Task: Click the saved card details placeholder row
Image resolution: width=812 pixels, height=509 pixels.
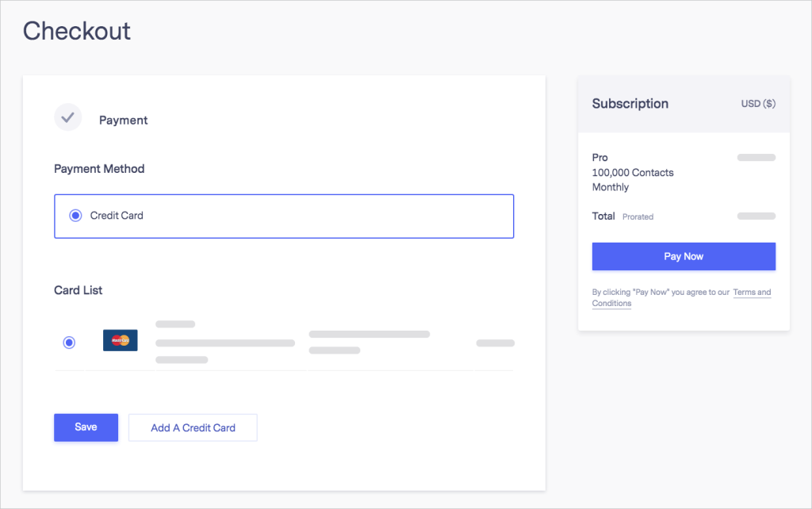Action: click(284, 343)
